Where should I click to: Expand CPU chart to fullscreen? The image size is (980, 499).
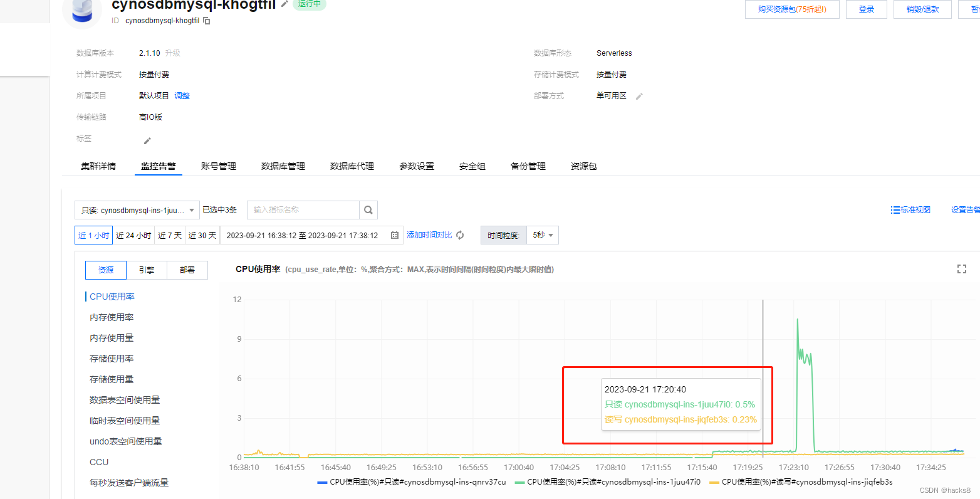[x=962, y=269]
